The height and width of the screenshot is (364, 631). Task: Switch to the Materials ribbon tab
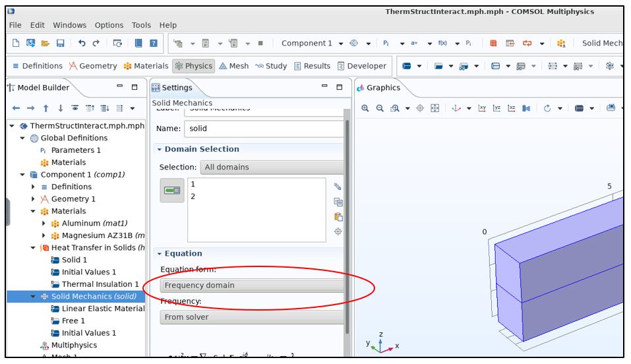point(146,66)
